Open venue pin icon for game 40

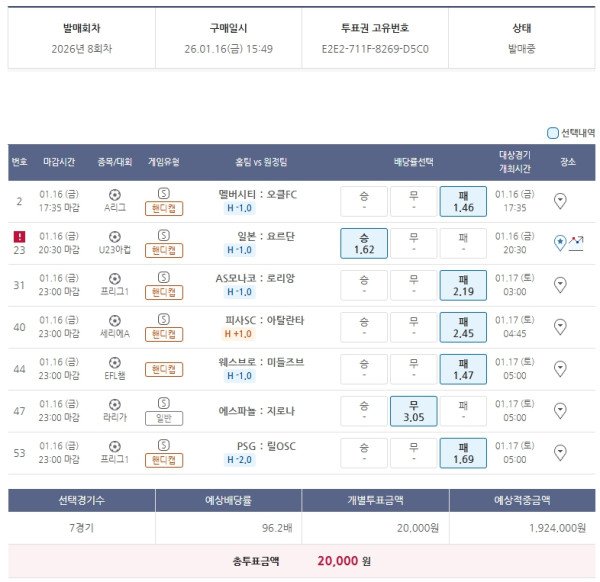560,327
